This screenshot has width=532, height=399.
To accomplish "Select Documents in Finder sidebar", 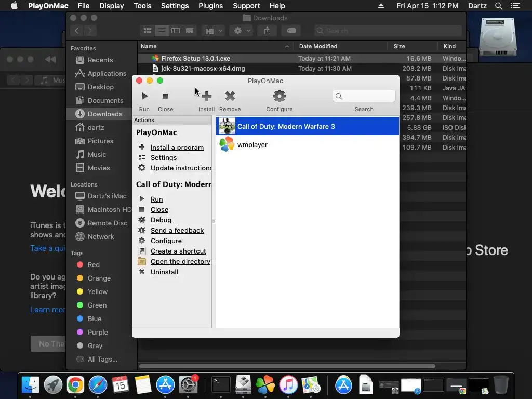I will tap(99, 100).
